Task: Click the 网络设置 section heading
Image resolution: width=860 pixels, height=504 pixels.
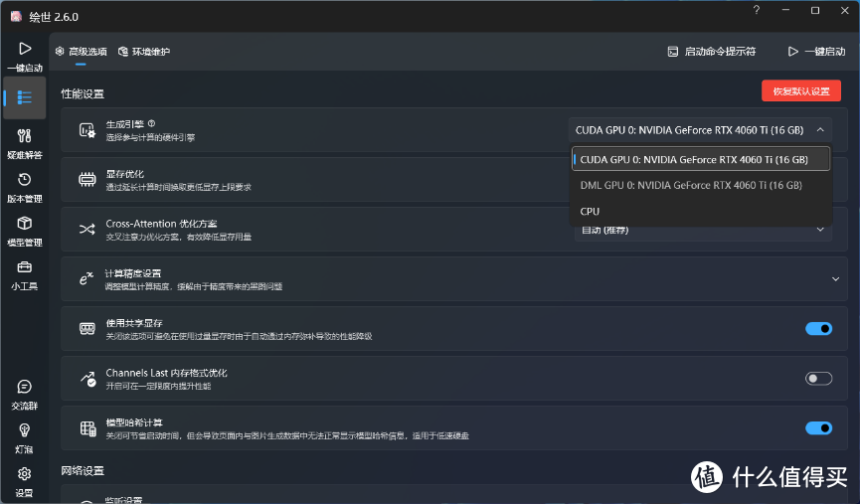Action: [83, 470]
